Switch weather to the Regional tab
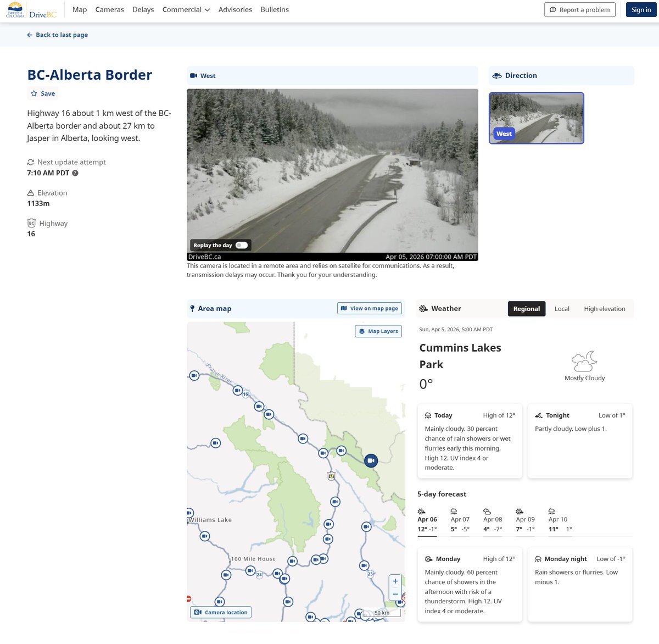The height and width of the screenshot is (644, 659). 527,309
